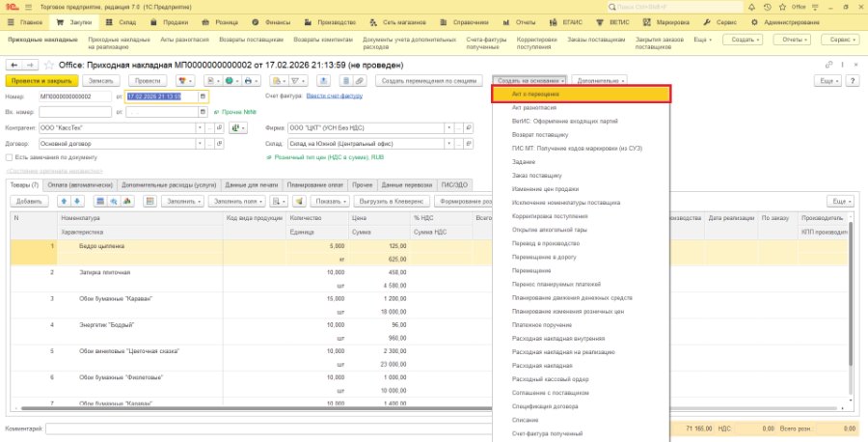Viewport: 868px width, 442px height.
Task: Open the 'Акты разногласия' navigation link
Action: [184, 40]
